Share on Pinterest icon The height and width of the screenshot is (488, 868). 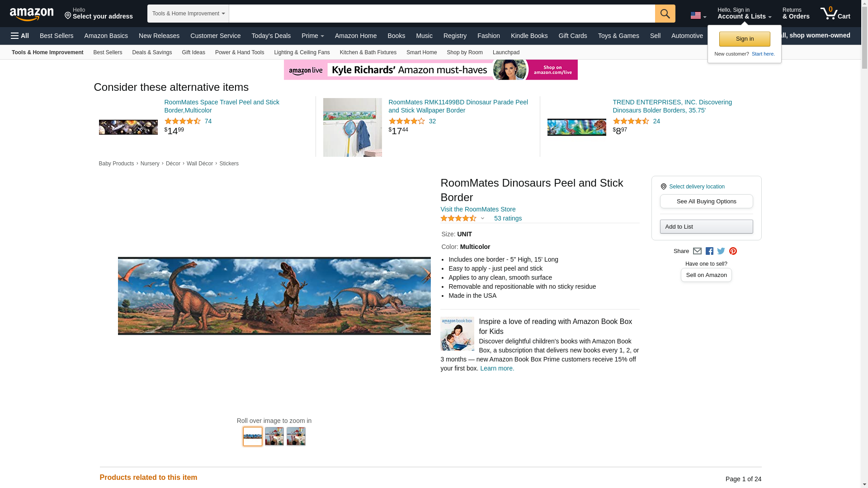pos(733,251)
